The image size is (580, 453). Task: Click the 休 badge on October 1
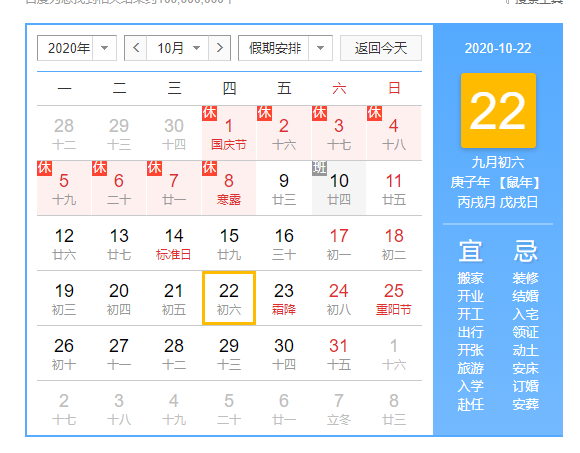tap(209, 113)
